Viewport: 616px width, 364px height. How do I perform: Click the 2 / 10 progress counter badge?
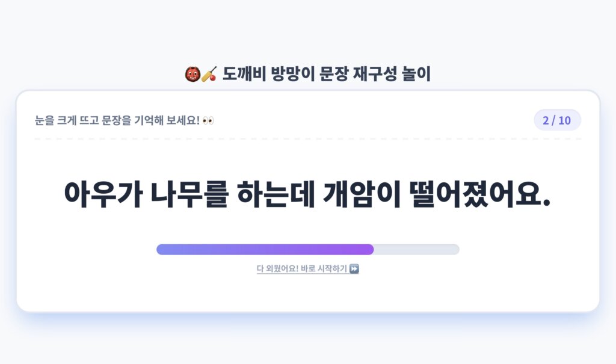557,120
